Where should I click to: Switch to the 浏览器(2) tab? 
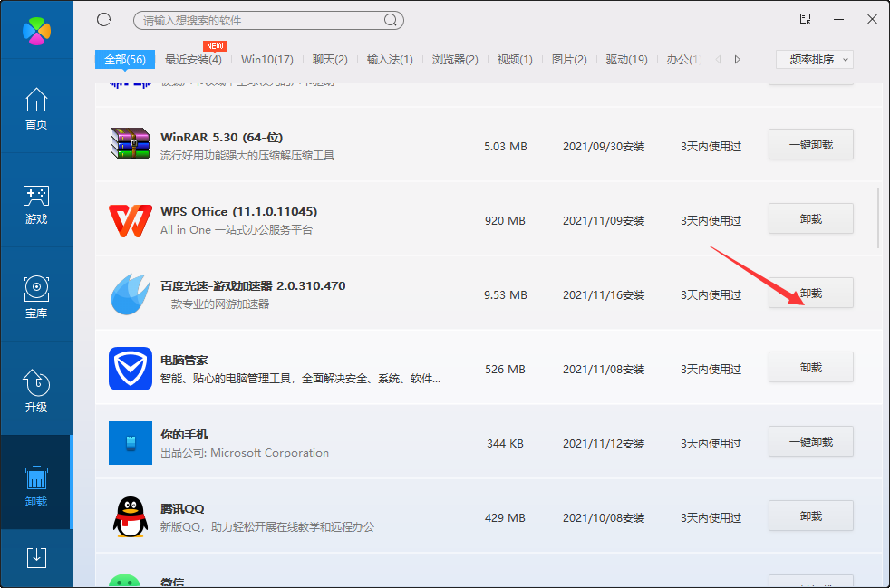pos(455,60)
